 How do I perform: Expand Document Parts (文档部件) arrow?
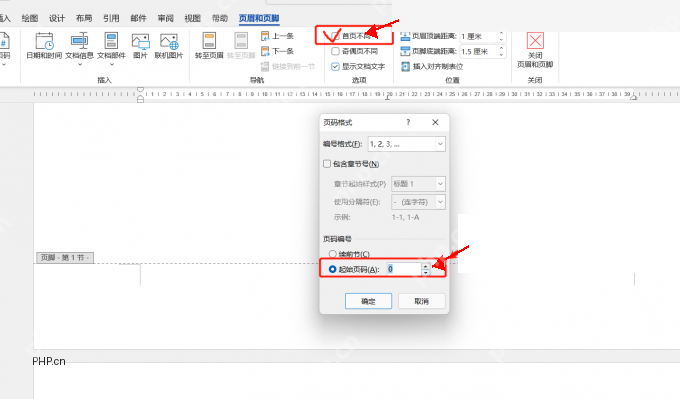[111, 65]
